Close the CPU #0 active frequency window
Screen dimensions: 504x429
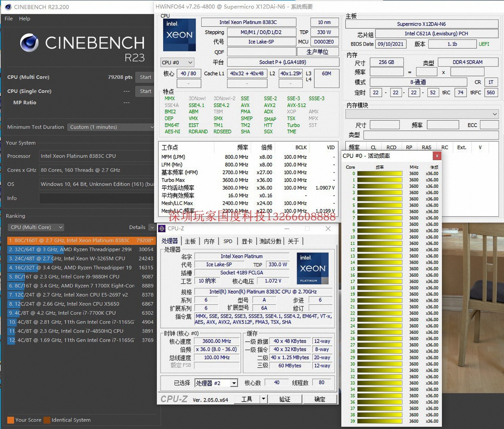[437, 156]
